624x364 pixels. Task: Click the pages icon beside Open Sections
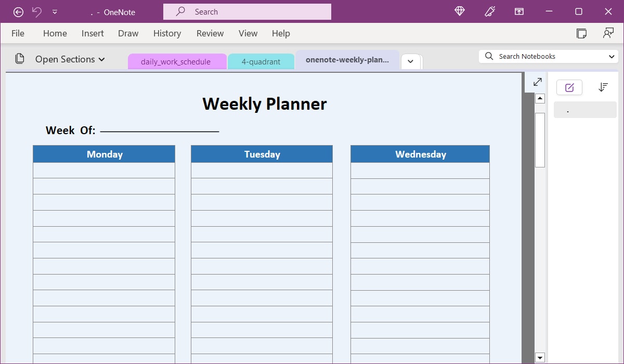(20, 59)
